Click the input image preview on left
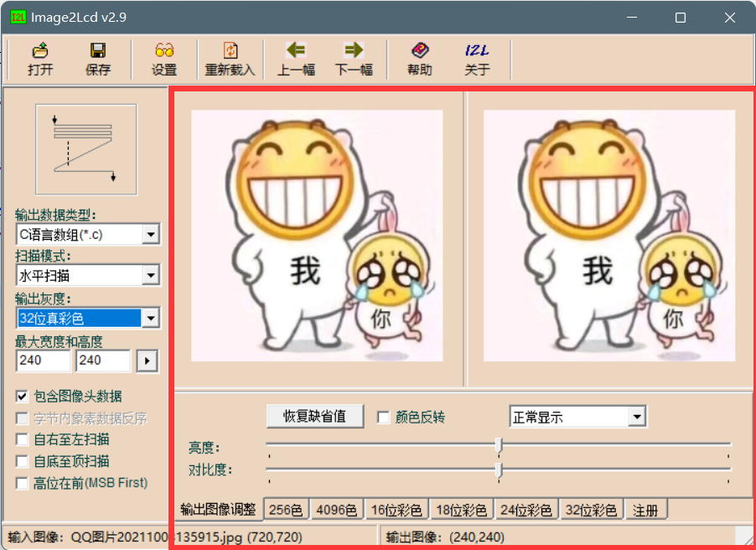Image resolution: width=756 pixels, height=550 pixels. (x=317, y=236)
